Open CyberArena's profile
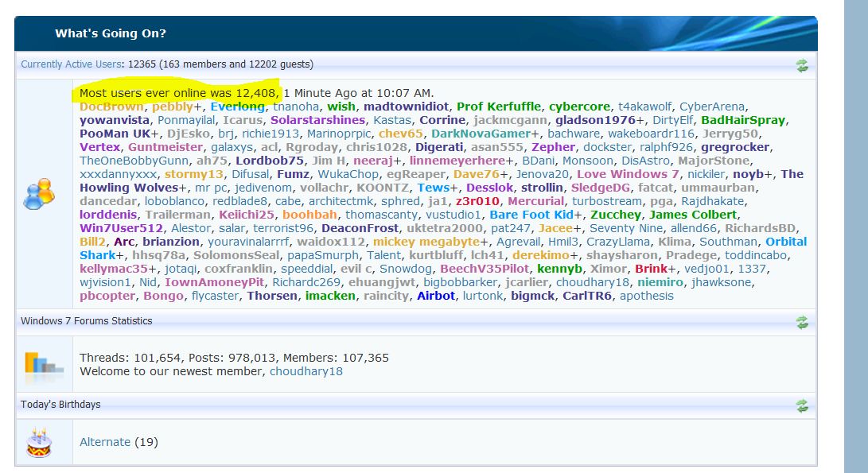The image size is (868, 473). [x=712, y=107]
